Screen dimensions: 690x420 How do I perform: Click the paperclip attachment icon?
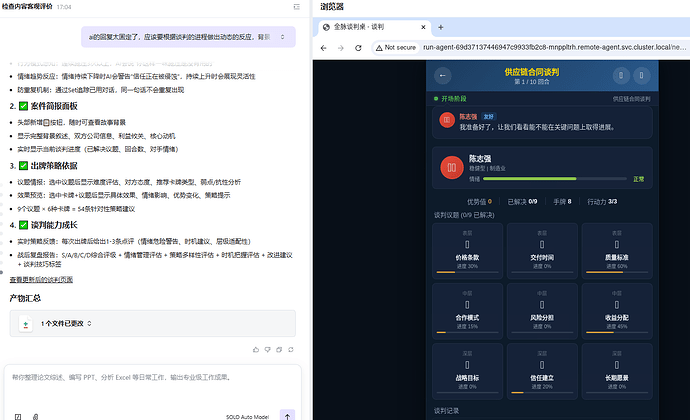tap(35, 416)
